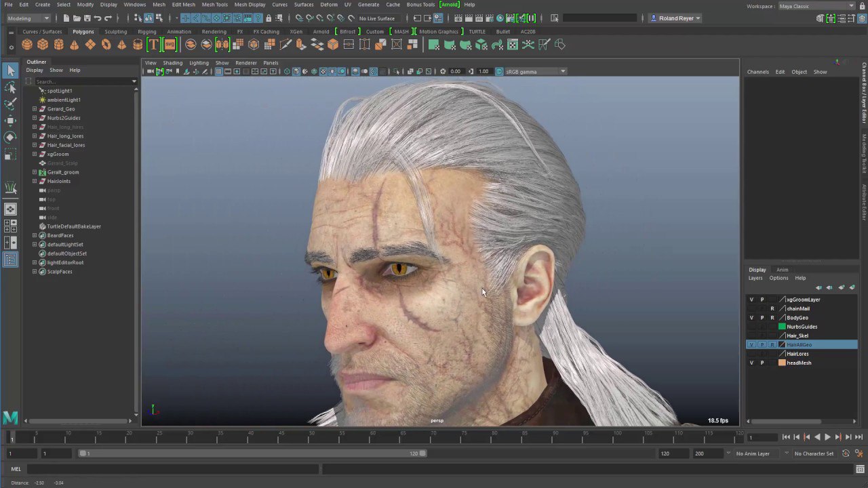Switch to the XGen shelf tab

pyautogui.click(x=296, y=32)
